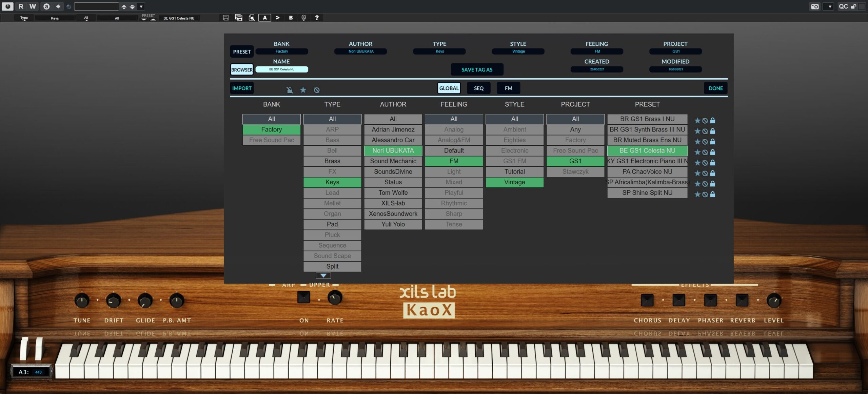The height and width of the screenshot is (394, 868).
Task: Favorite the SP Africalimba preset
Action: pos(697,184)
